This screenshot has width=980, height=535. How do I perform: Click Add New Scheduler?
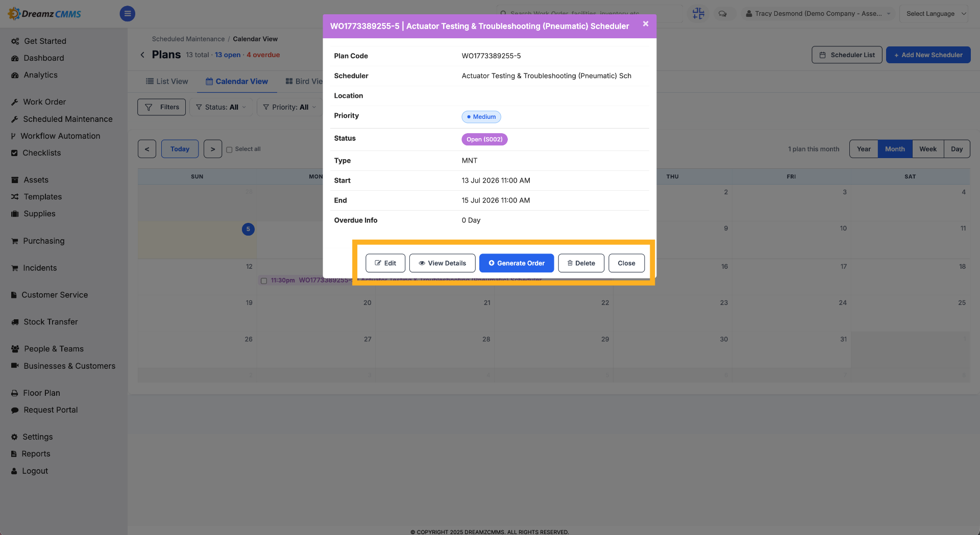[x=928, y=55]
